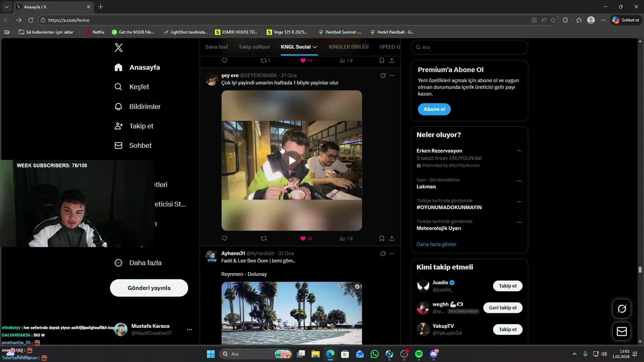Open Grok icon on Ayhann31's post
Viewport: 644px width, 362px height.
tap(383, 253)
